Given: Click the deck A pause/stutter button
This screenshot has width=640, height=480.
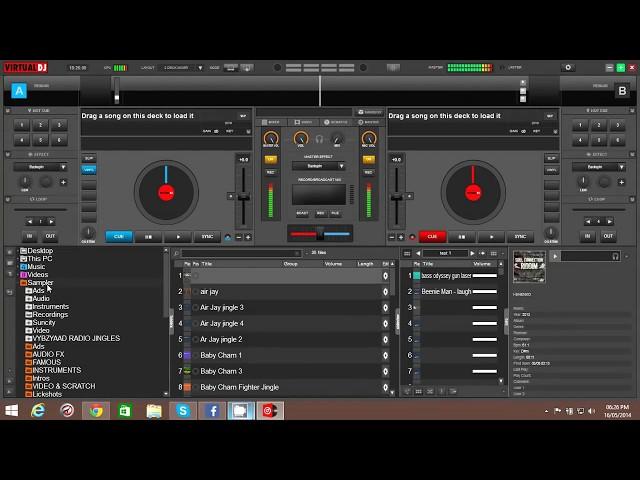Looking at the screenshot, I should click(x=149, y=237).
